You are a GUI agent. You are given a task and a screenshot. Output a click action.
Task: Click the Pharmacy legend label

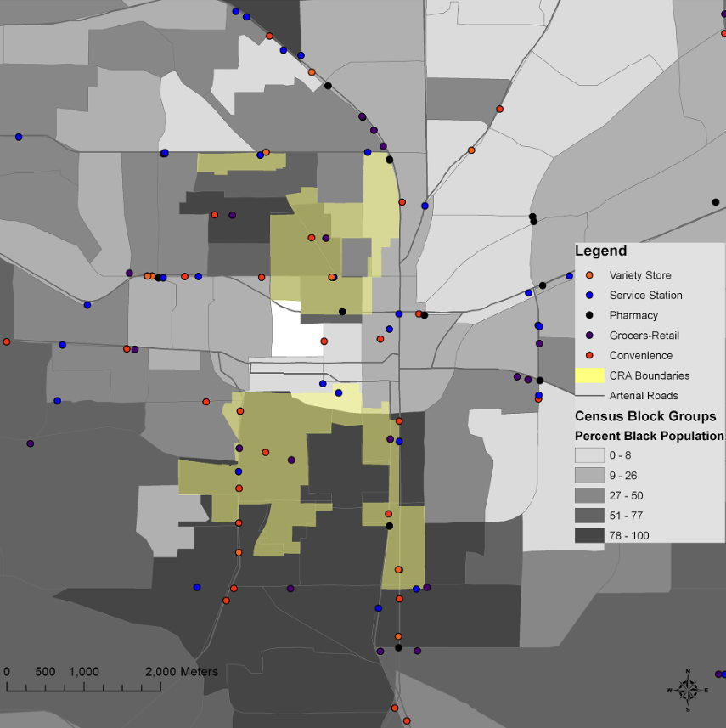pos(633,315)
